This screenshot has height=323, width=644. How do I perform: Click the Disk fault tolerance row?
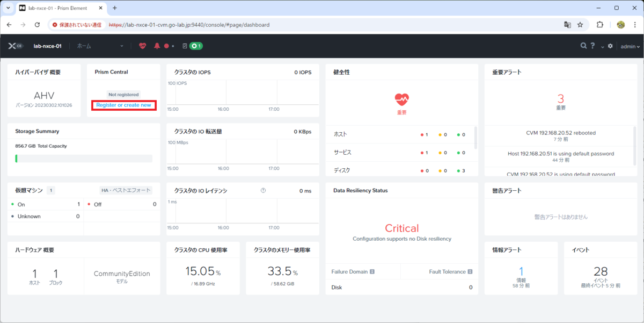tap(402, 288)
